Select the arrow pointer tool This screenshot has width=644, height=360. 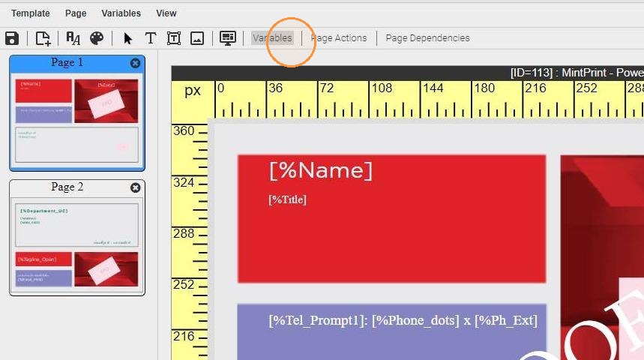tap(127, 38)
